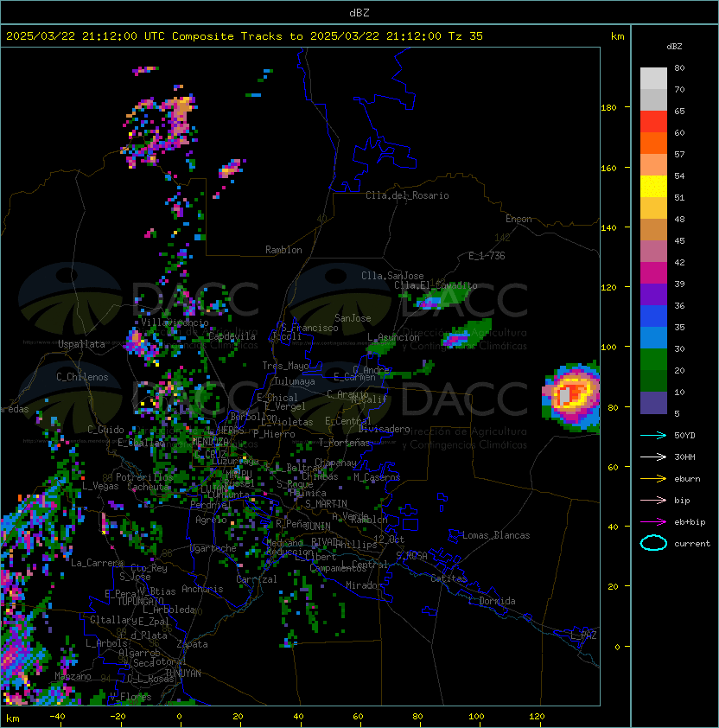Click the 'Clla.SanJose' map label
Screen dimensions: 719x728
(x=392, y=276)
